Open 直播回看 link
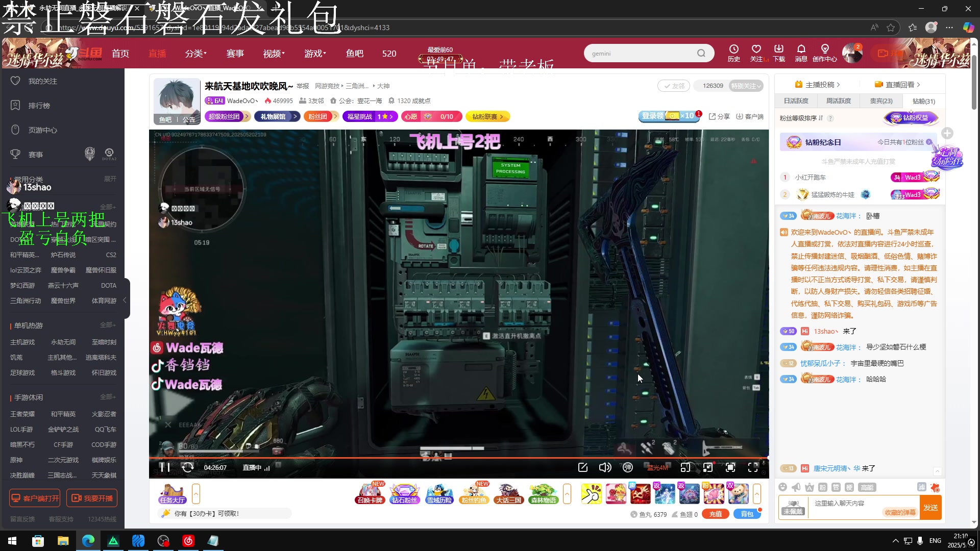The image size is (980, 551). pyautogui.click(x=897, y=85)
